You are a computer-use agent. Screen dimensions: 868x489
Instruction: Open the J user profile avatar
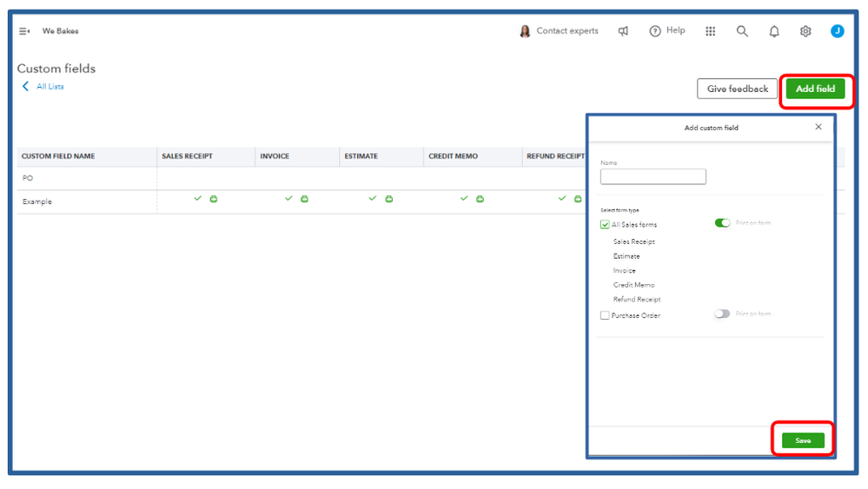pyautogui.click(x=837, y=31)
